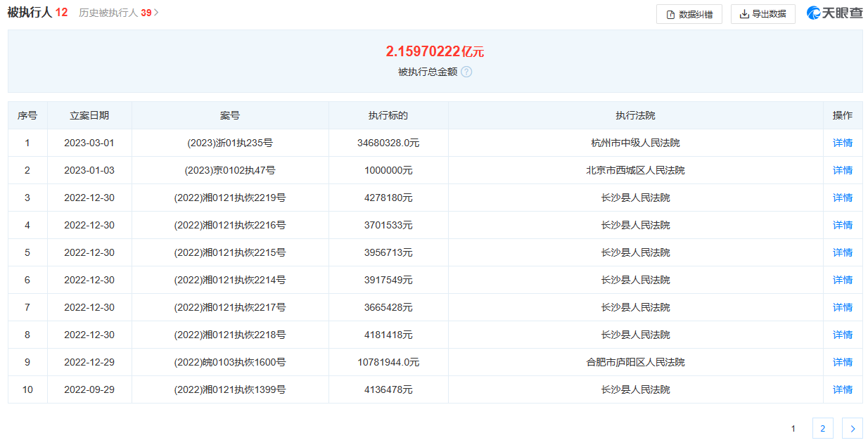The image size is (868, 445).
Task: Open the 天眼查 logo
Action: pos(834,13)
